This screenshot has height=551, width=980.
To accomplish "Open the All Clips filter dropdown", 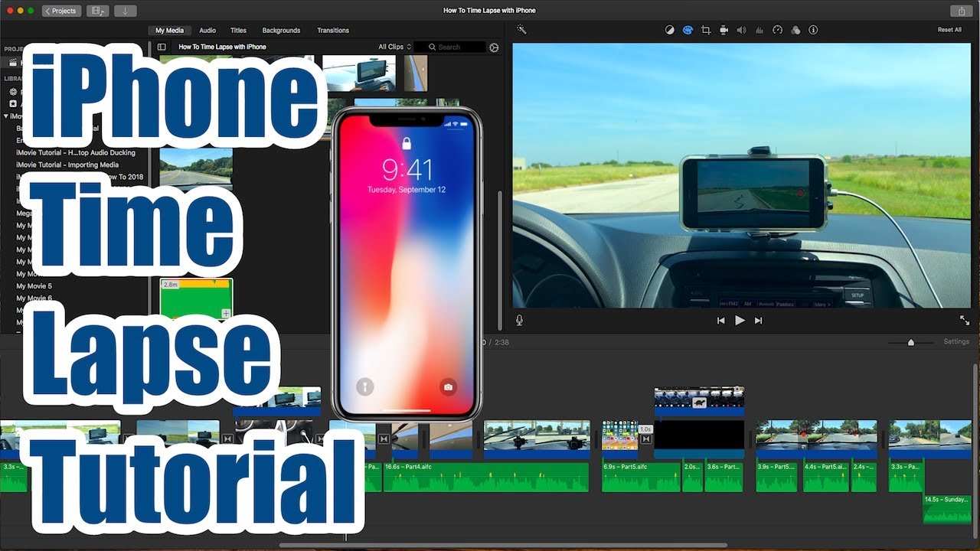I will coord(395,47).
